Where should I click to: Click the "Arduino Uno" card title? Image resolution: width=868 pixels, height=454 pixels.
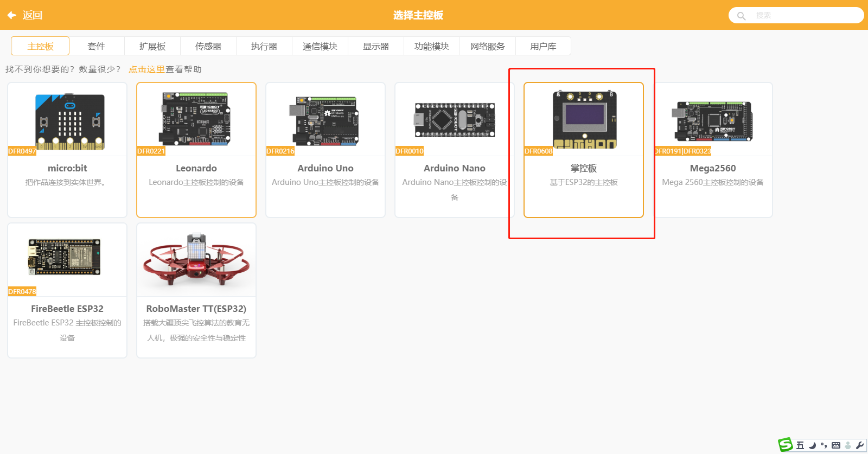tap(325, 168)
